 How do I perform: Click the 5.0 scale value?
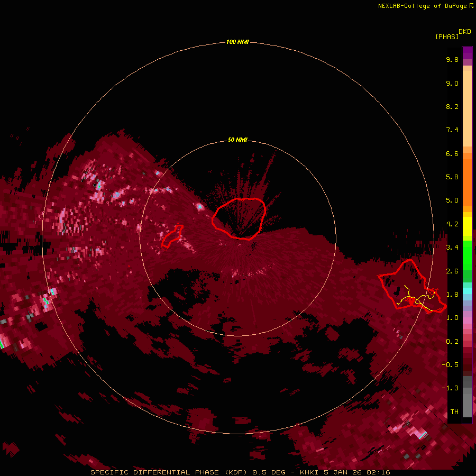point(452,200)
